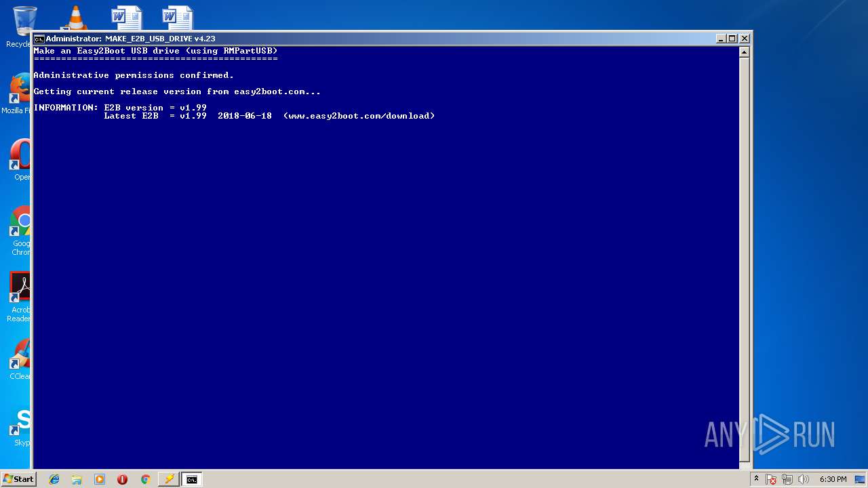Click the www.easy2boot.com/download text
Viewport: 868px width, 488px height.
359,116
